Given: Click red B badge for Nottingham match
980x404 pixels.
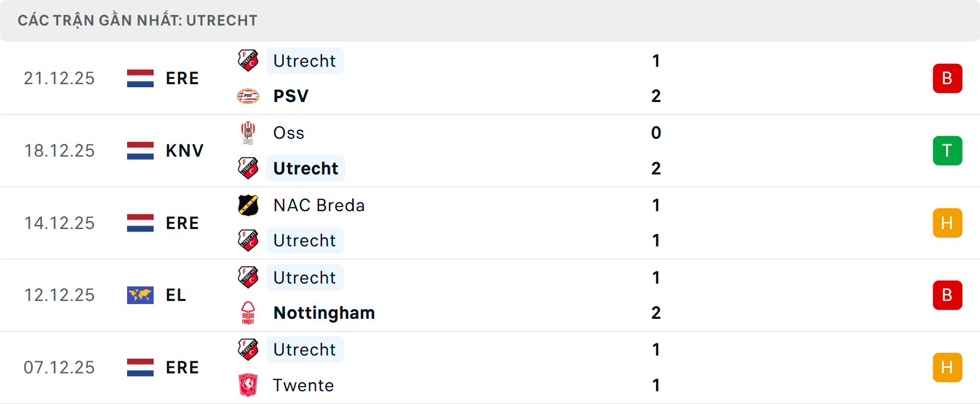Looking at the screenshot, I should (x=947, y=295).
